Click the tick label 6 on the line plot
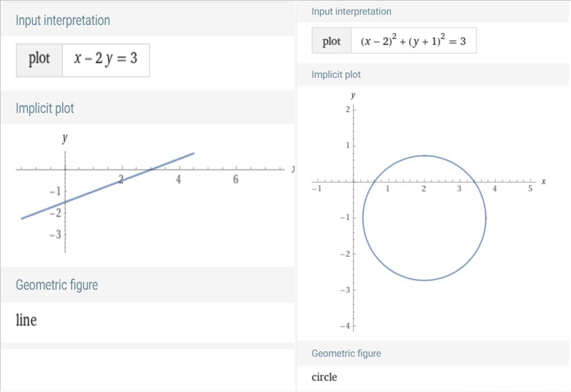The height and width of the screenshot is (392, 571). [x=236, y=179]
